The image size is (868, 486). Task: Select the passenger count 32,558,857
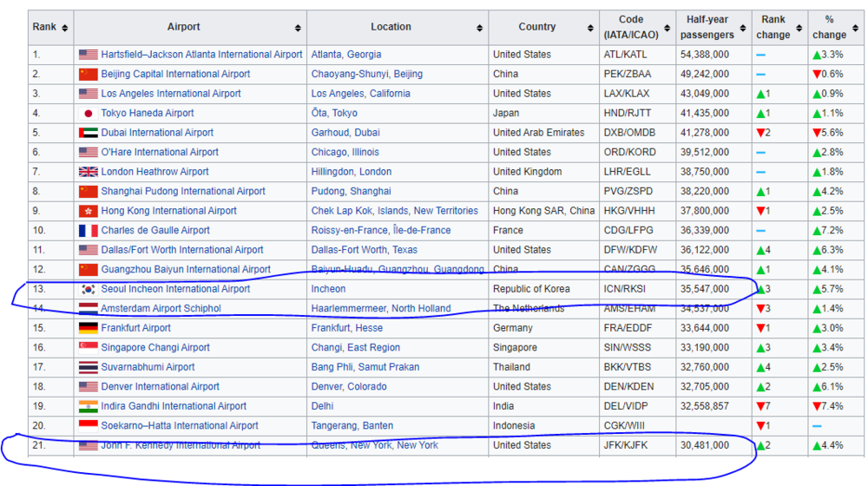[705, 406]
